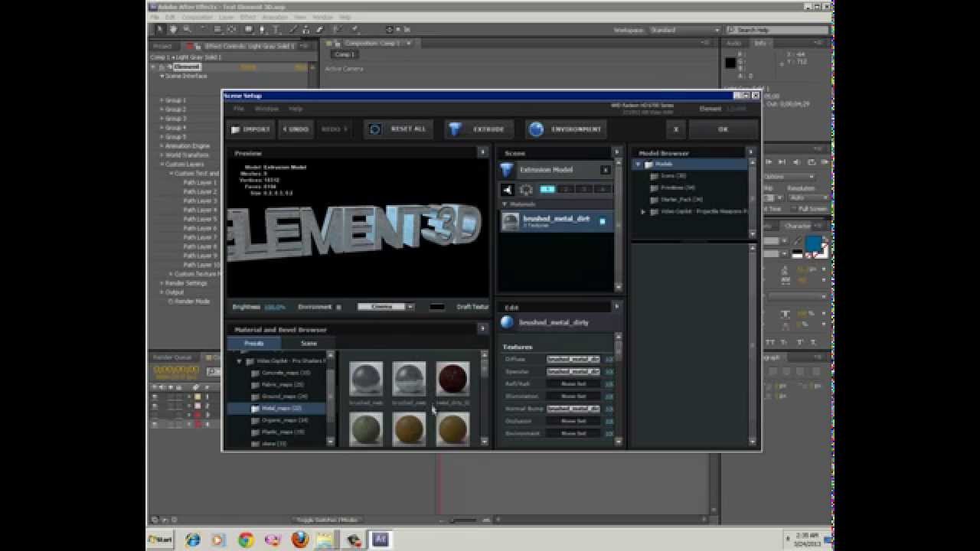
Task: Open Firefox from the taskbar
Action: [x=299, y=540]
